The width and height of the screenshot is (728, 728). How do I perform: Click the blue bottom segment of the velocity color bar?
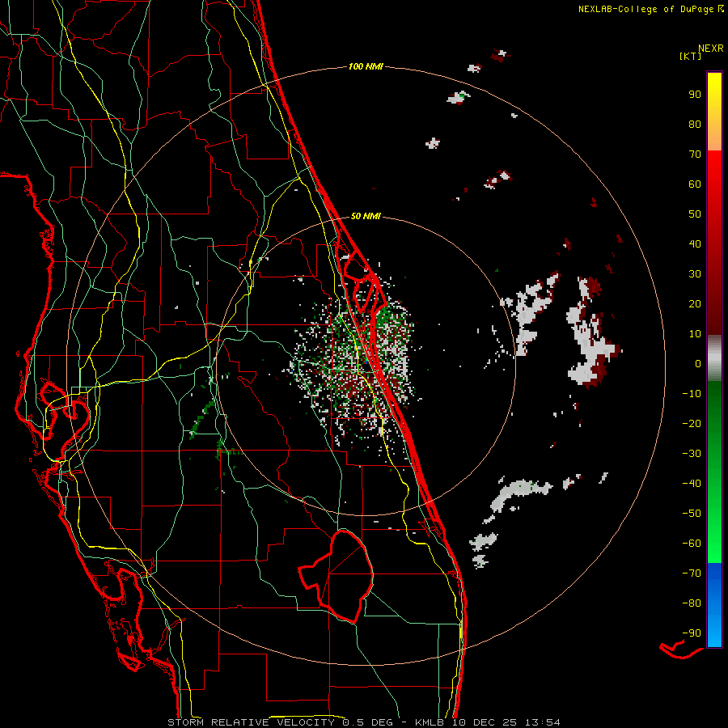(x=714, y=605)
